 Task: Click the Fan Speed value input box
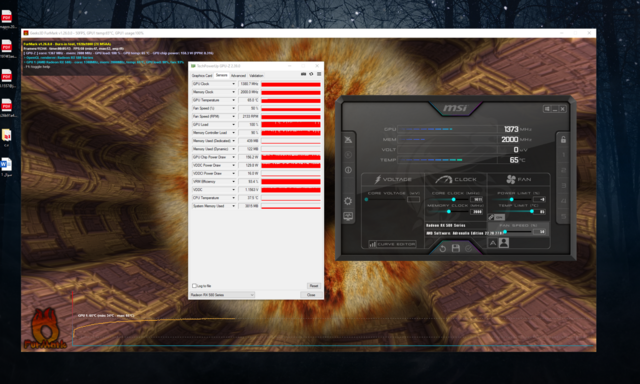point(539,232)
